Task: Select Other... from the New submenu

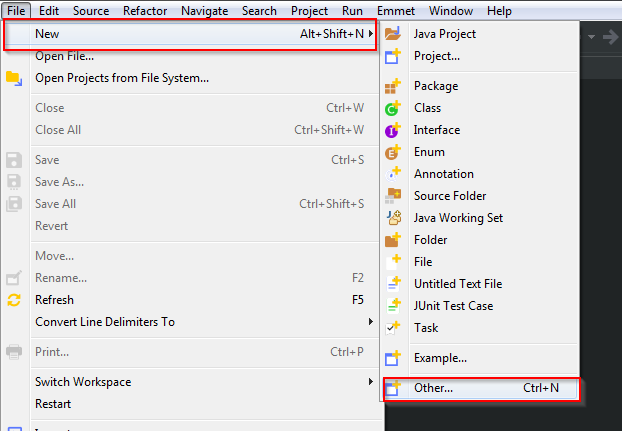Action: pos(480,388)
